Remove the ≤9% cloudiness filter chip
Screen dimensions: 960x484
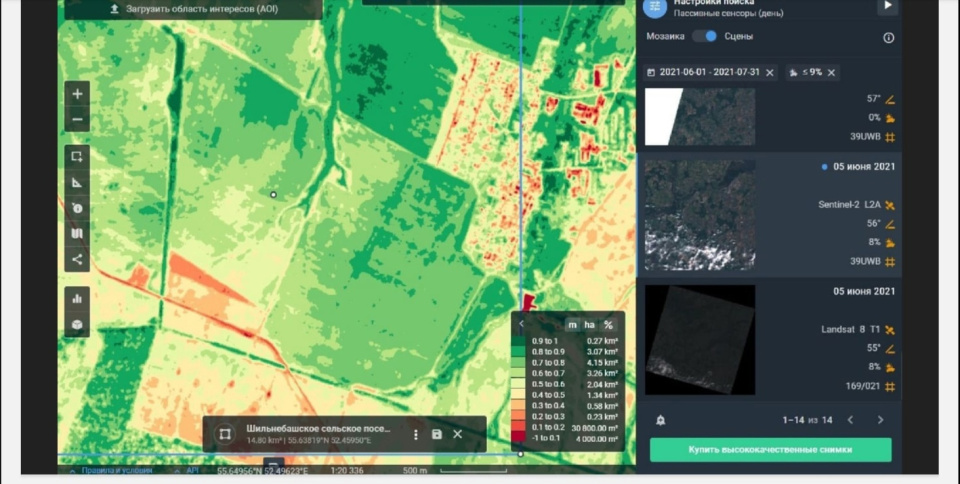click(x=831, y=73)
